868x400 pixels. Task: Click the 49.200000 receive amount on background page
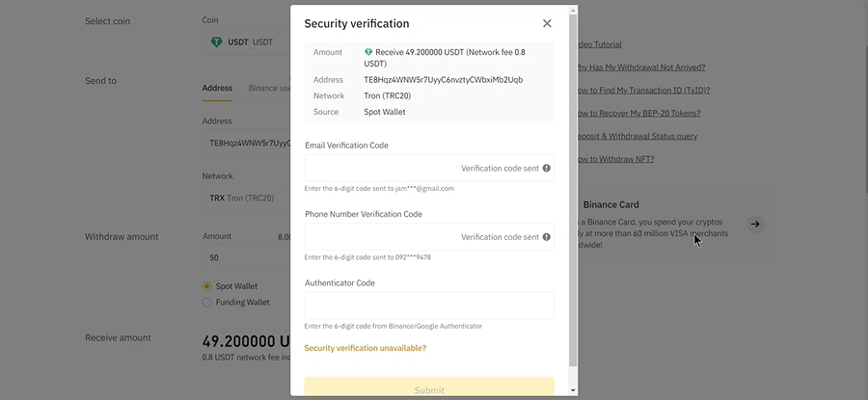[x=246, y=341]
